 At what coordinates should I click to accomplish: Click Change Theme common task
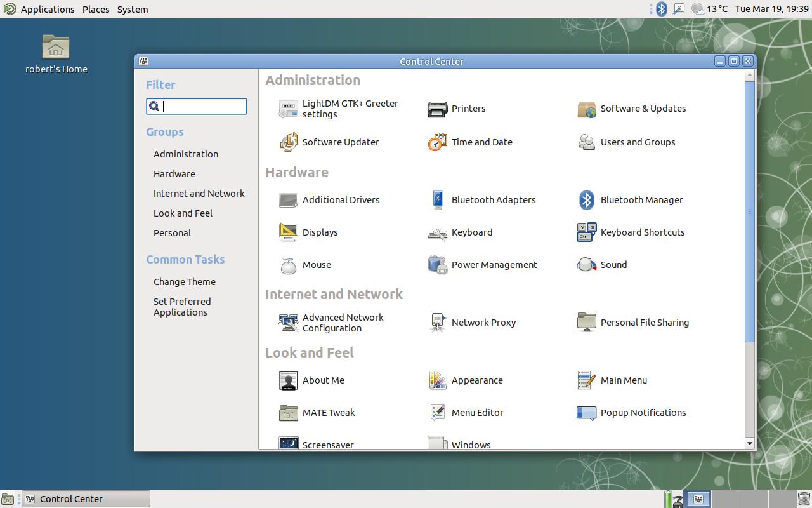[185, 282]
